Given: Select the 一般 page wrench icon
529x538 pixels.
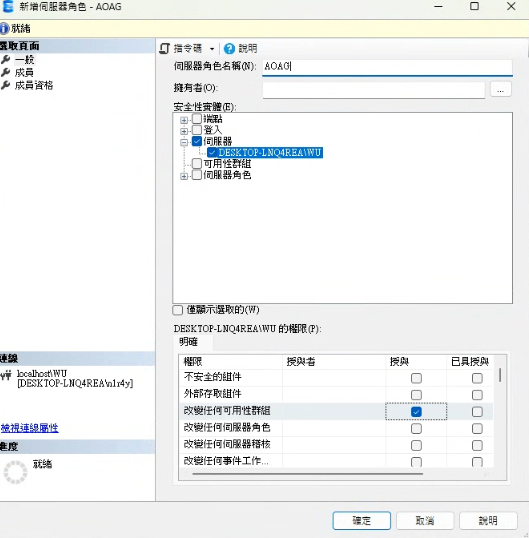Looking at the screenshot, I should pos(5,59).
